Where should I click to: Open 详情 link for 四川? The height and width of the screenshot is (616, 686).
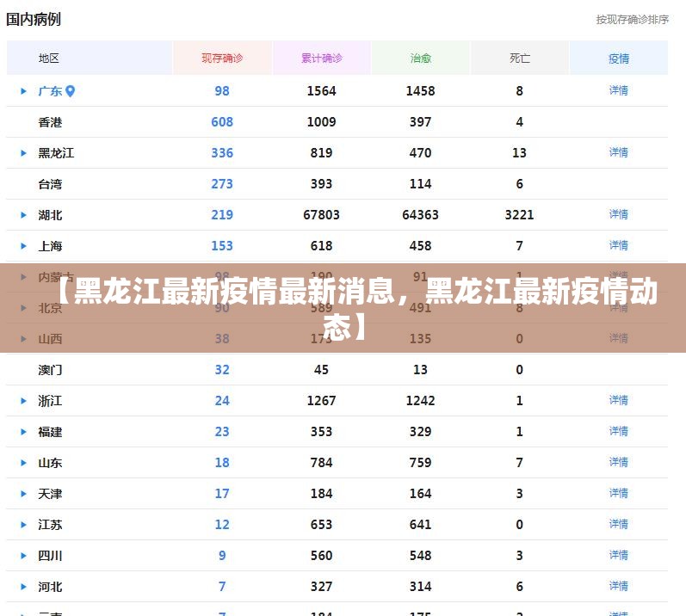(x=619, y=555)
